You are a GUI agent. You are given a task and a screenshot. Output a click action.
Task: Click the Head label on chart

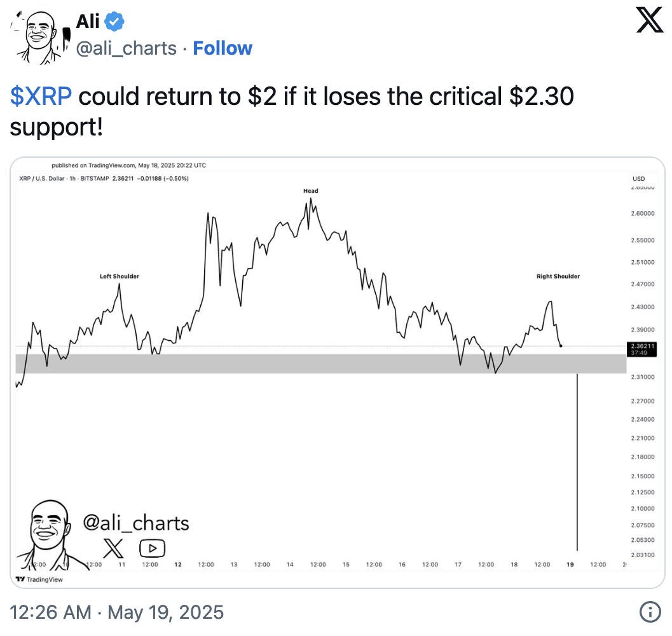[311, 191]
